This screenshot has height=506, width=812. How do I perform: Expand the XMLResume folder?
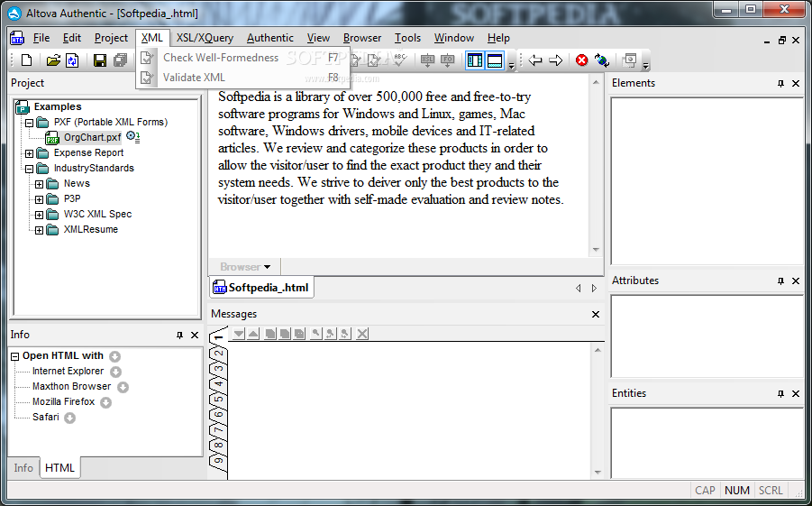[39, 230]
